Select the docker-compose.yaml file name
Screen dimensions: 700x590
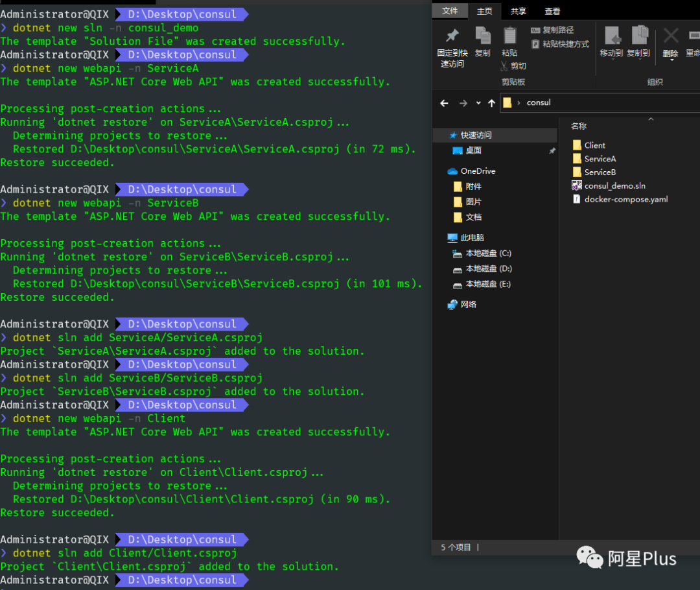tap(626, 199)
